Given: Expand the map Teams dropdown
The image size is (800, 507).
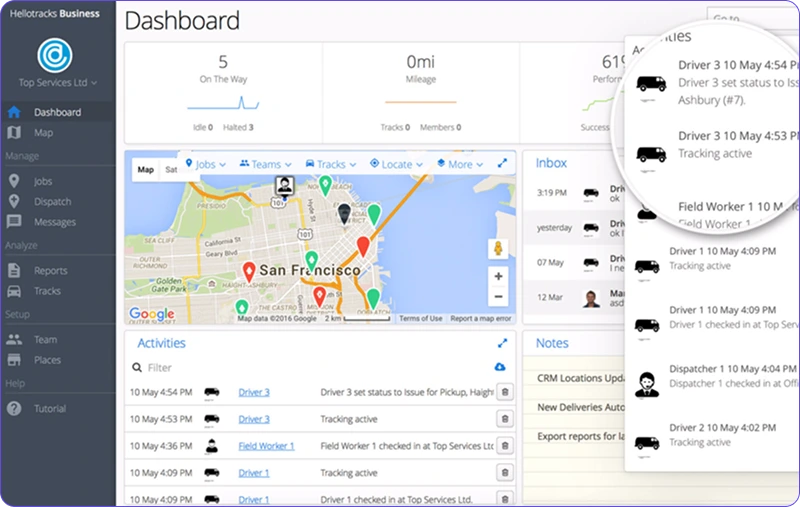Looking at the screenshot, I should (265, 164).
